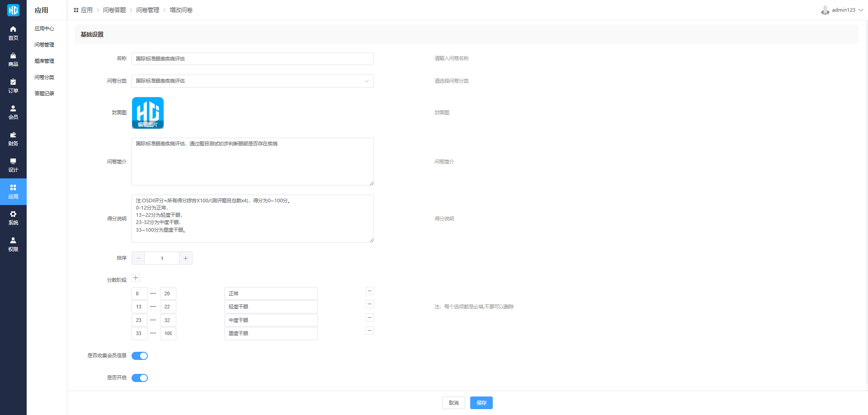
Task: Expand the 问卷分类 dropdown
Action: click(x=252, y=81)
